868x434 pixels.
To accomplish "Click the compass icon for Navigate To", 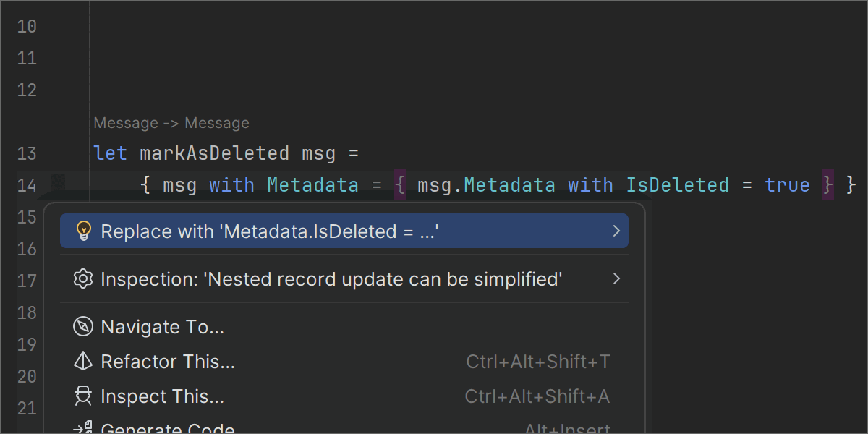I will pyautogui.click(x=84, y=327).
